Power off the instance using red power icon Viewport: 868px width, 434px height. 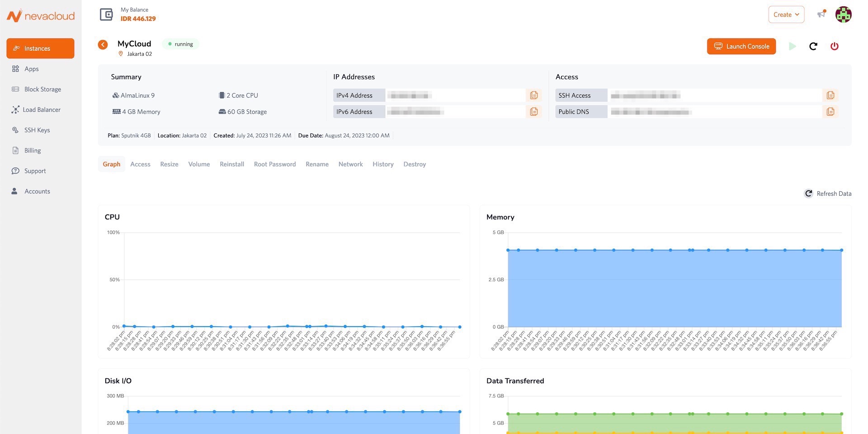point(834,46)
